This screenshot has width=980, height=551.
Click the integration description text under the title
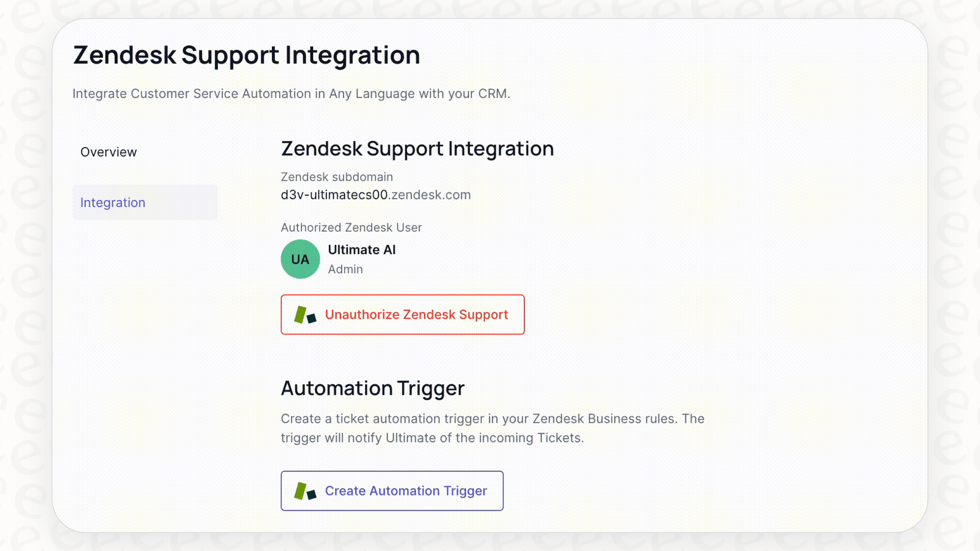coord(291,93)
